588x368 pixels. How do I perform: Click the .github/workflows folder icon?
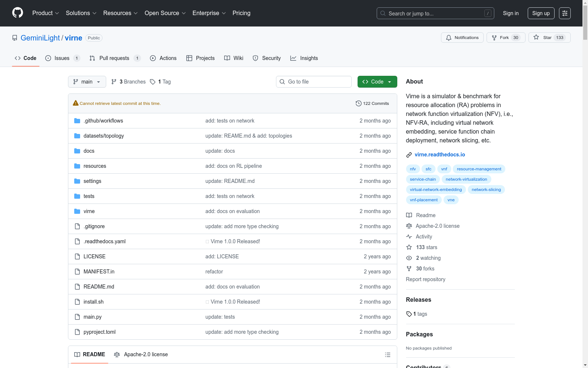click(77, 121)
